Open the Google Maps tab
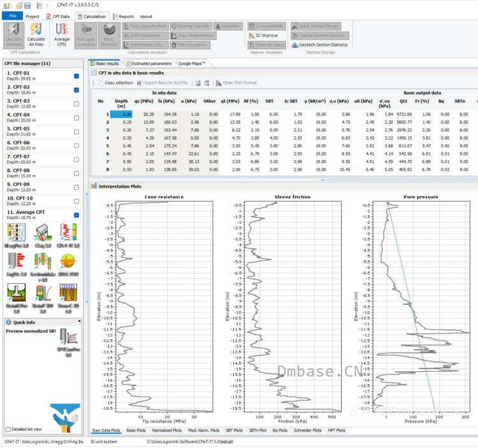Screen dimensions: 478x448 pos(191,63)
